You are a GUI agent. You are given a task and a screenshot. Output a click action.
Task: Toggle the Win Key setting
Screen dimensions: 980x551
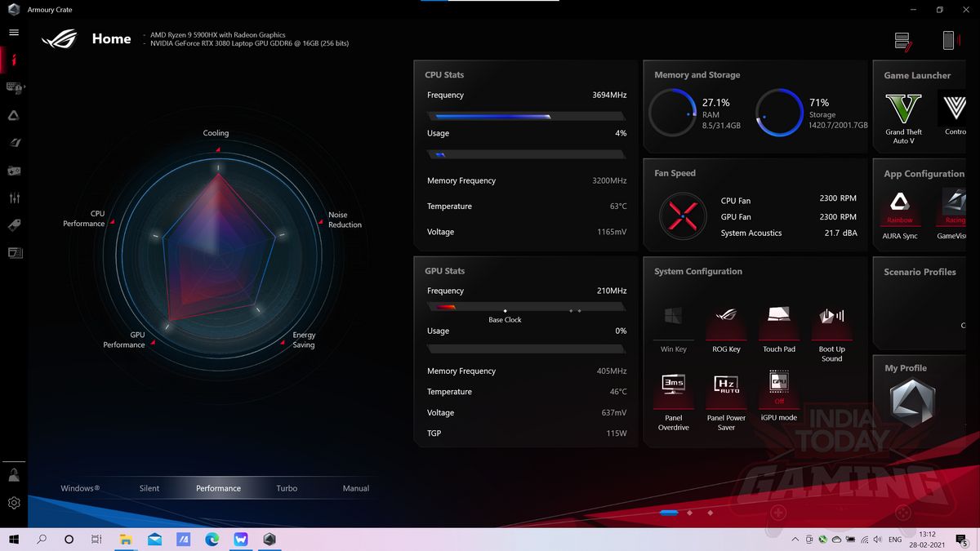pos(674,330)
